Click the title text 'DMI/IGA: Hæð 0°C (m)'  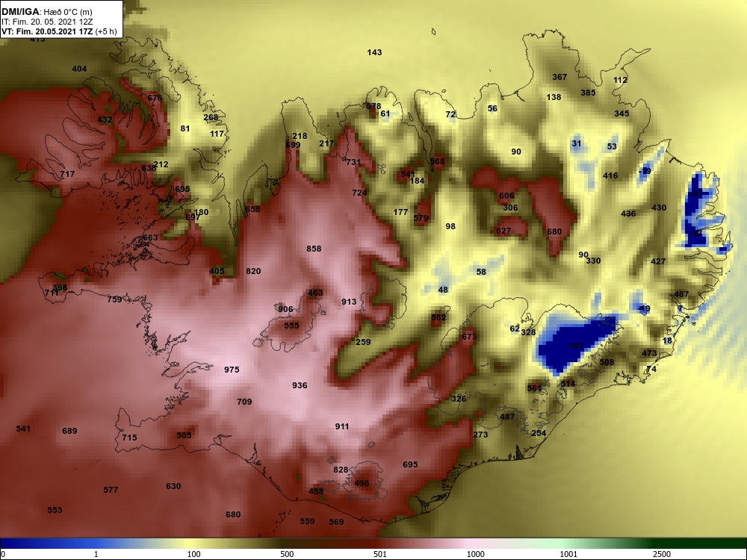pyautogui.click(x=46, y=11)
